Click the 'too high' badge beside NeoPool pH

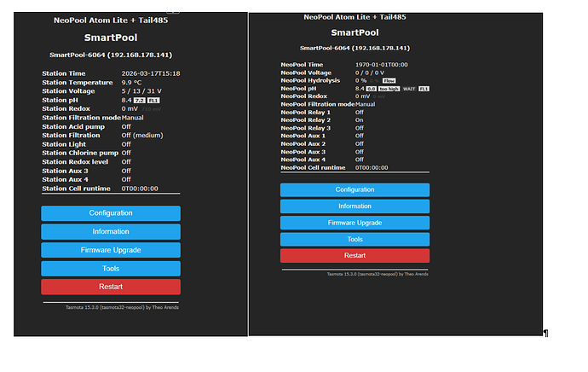(x=389, y=89)
